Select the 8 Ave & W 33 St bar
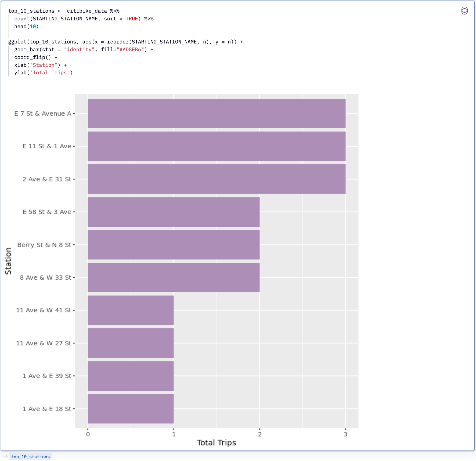This screenshot has height=461, width=476. click(174, 277)
